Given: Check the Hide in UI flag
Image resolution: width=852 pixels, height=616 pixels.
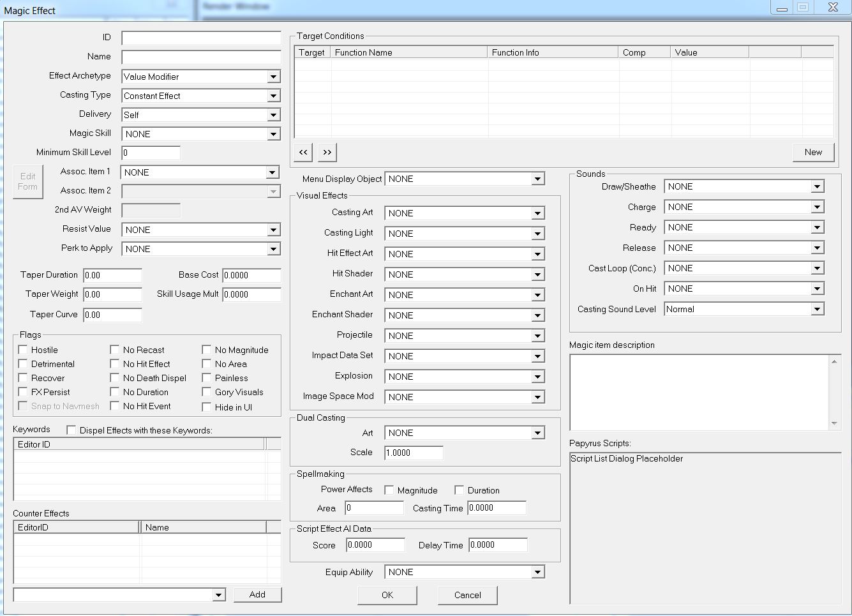Looking at the screenshot, I should coord(207,407).
